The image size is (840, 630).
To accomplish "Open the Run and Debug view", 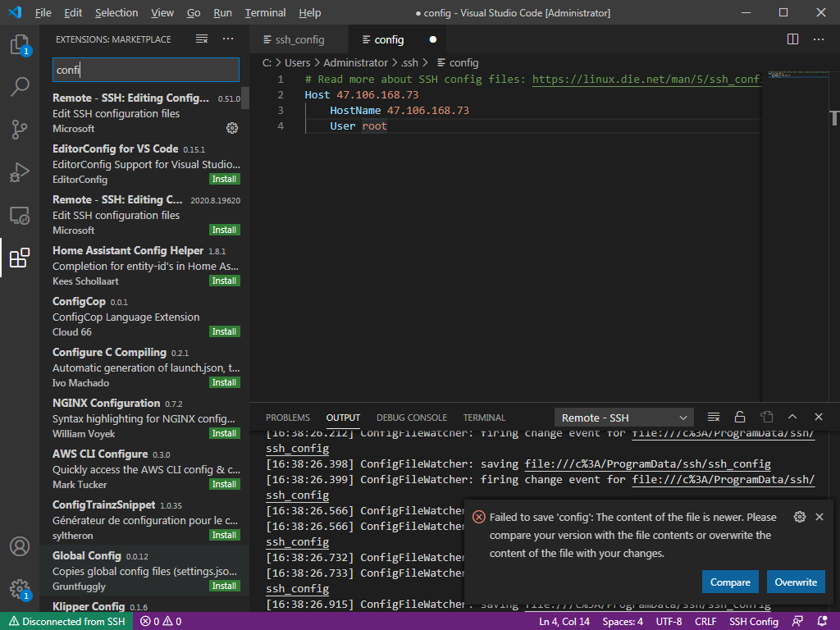I will (x=20, y=172).
